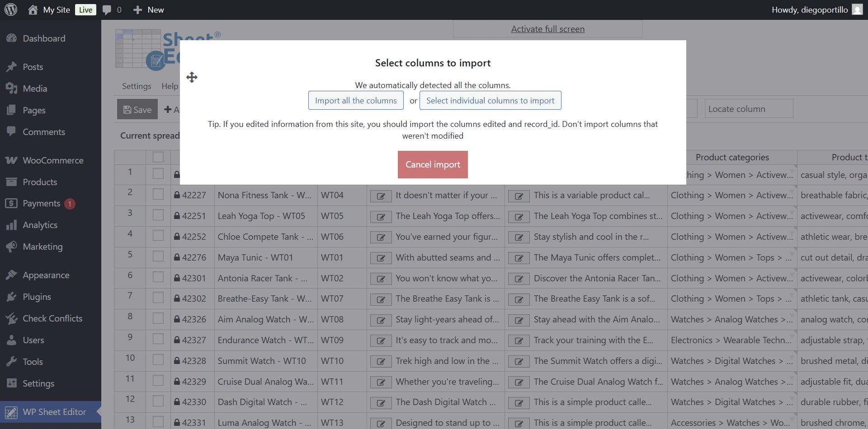Open the Analytics section

(x=40, y=225)
